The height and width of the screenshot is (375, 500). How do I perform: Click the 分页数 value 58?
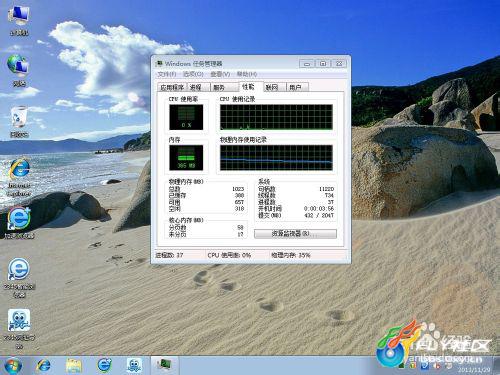[240, 227]
